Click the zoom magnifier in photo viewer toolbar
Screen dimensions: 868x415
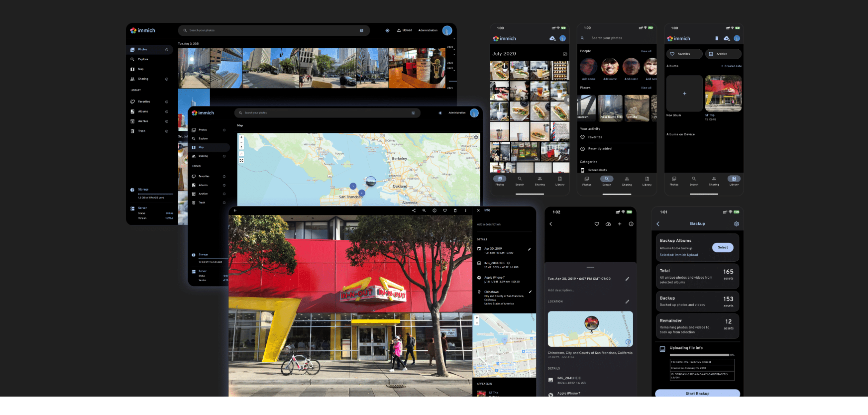[424, 210]
